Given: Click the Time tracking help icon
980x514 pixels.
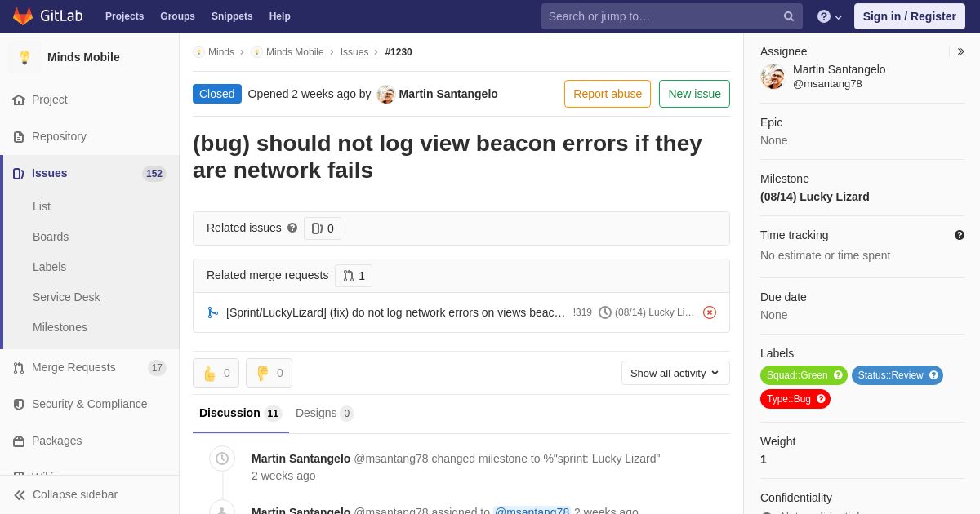Looking at the screenshot, I should [x=960, y=235].
